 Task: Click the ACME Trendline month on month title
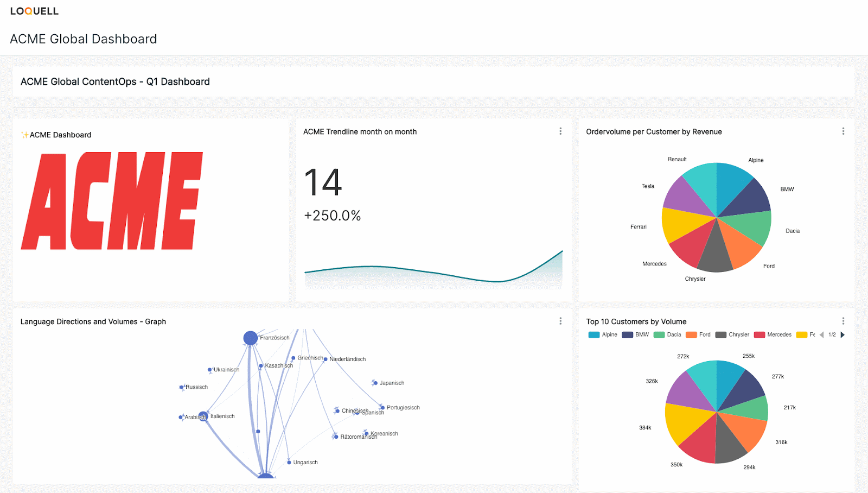click(x=360, y=132)
